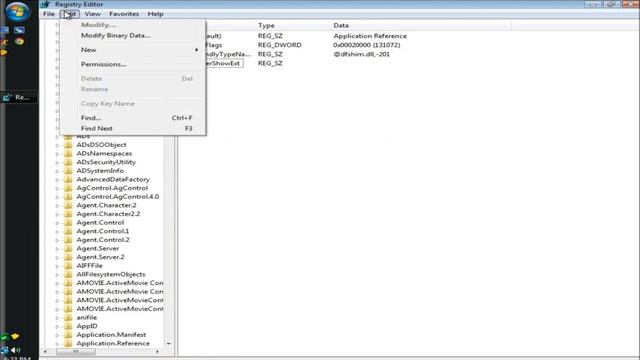Choose Find Next in the Edit menu
The image size is (640, 360).
[133, 129]
